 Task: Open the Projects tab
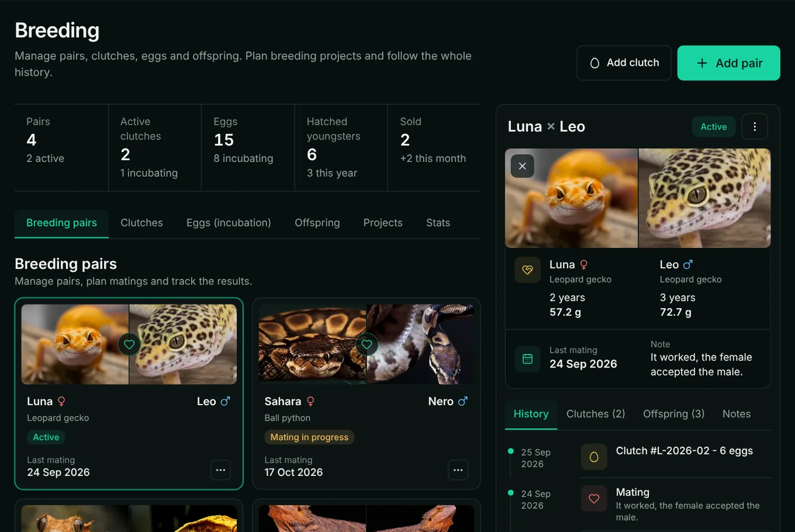coord(383,223)
